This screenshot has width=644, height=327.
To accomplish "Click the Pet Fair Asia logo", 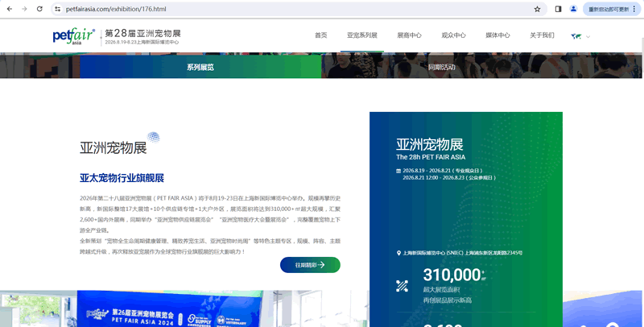I will coord(73,35).
